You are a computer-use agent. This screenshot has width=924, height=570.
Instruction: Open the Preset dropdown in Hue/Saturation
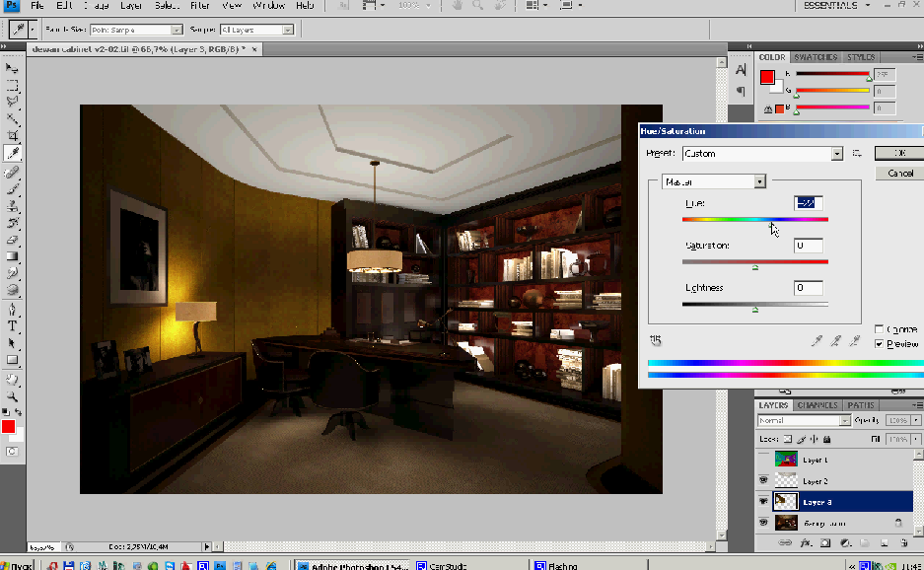click(837, 153)
